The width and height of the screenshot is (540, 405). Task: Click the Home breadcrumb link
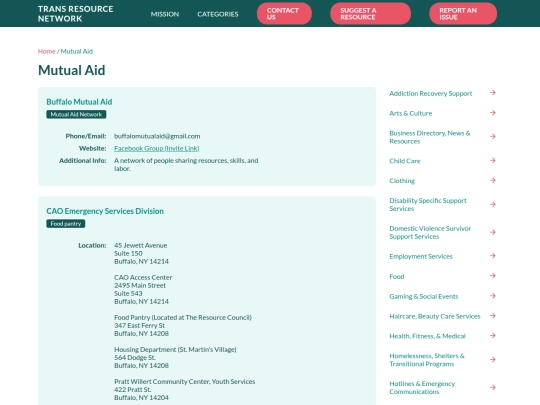click(46, 51)
